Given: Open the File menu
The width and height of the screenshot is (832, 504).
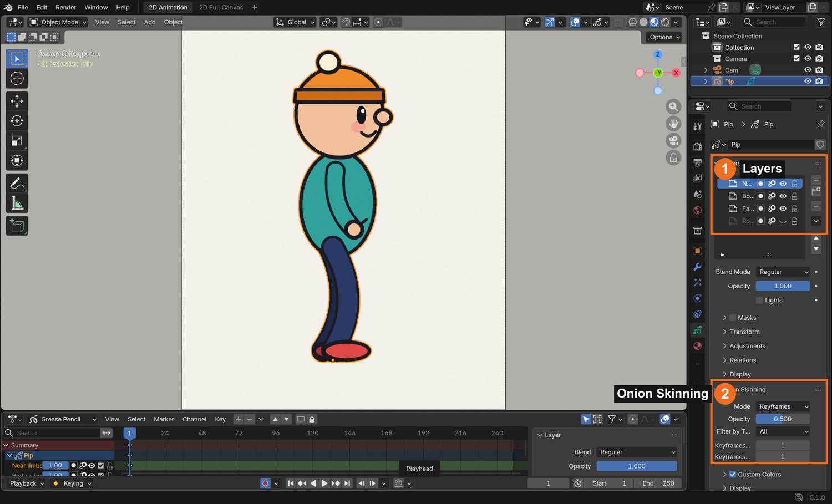Looking at the screenshot, I should point(23,7).
